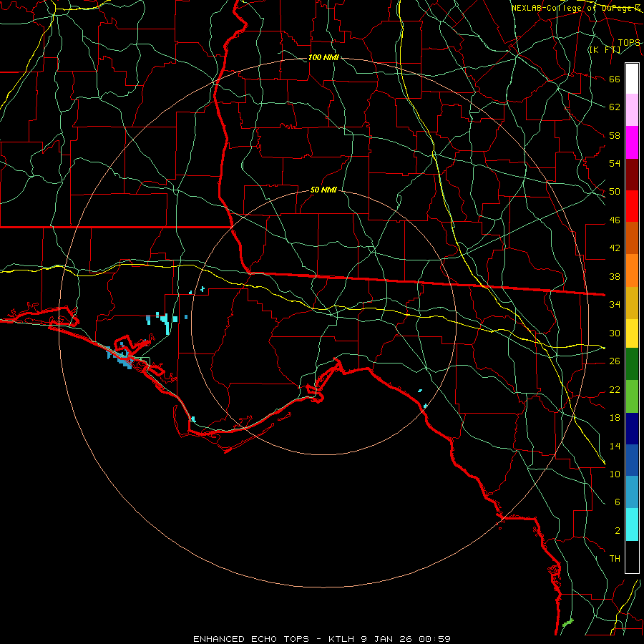Click the legend value "34"
This screenshot has width=644, height=644.
coord(615,305)
